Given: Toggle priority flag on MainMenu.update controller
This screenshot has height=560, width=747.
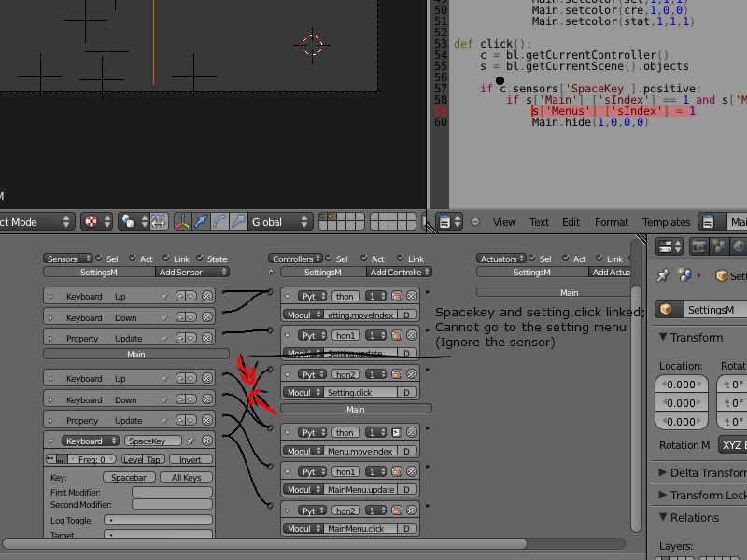Looking at the screenshot, I should [396, 471].
